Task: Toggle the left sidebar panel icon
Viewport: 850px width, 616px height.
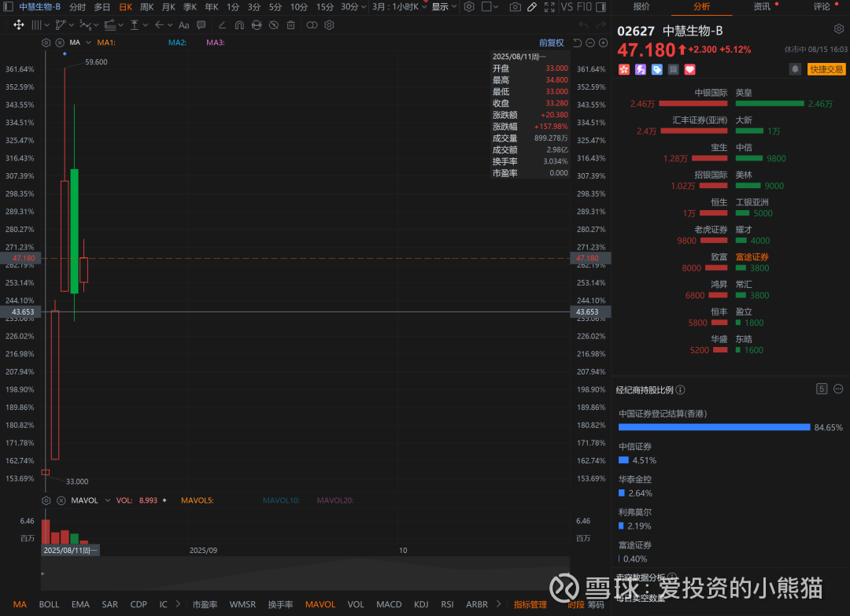Action: coord(9,7)
